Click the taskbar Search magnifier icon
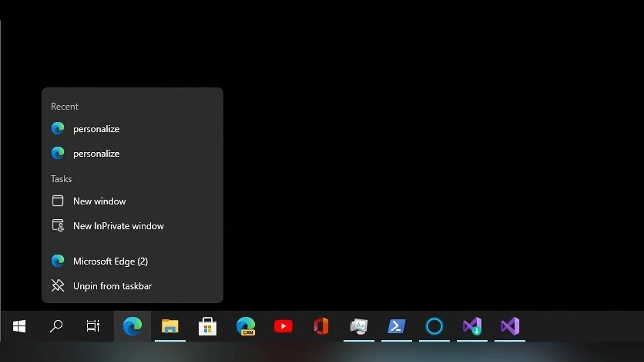Viewport: 644px width, 362px height. click(56, 326)
